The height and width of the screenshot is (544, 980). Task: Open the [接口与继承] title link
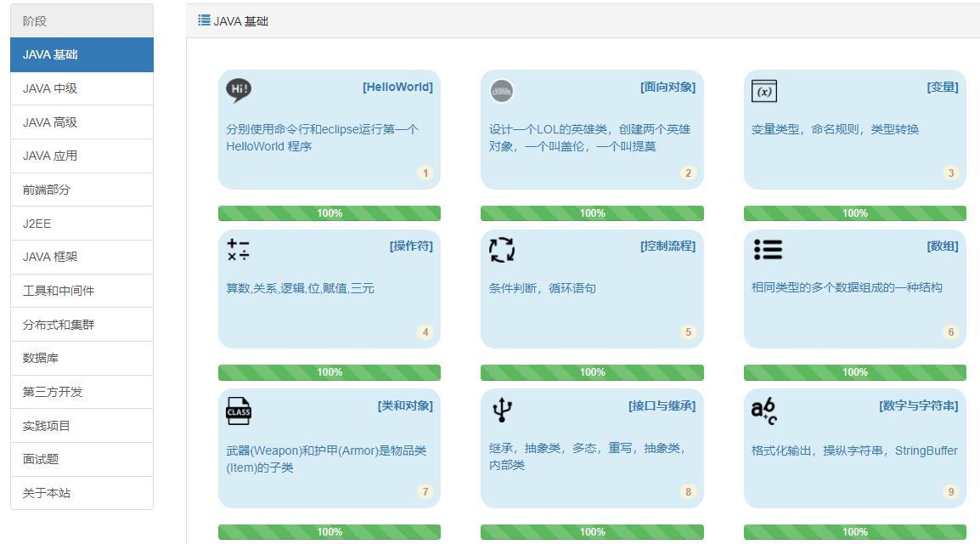[662, 405]
